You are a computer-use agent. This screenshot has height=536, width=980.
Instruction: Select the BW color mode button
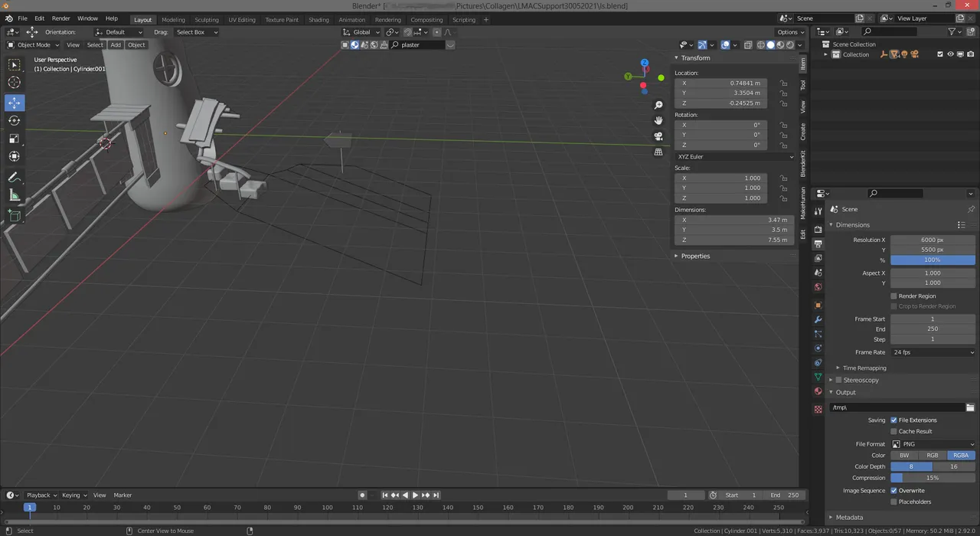pyautogui.click(x=904, y=455)
